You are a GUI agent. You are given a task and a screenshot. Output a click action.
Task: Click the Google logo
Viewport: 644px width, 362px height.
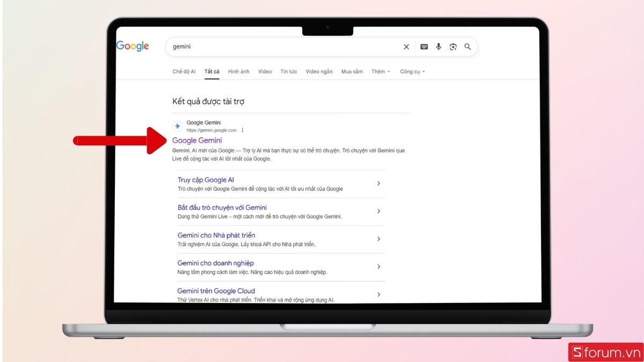pos(132,46)
